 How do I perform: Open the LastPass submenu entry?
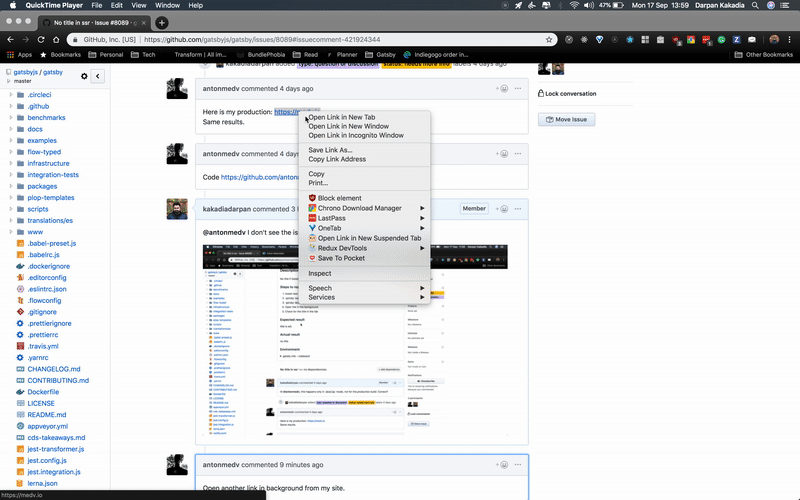[365, 218]
